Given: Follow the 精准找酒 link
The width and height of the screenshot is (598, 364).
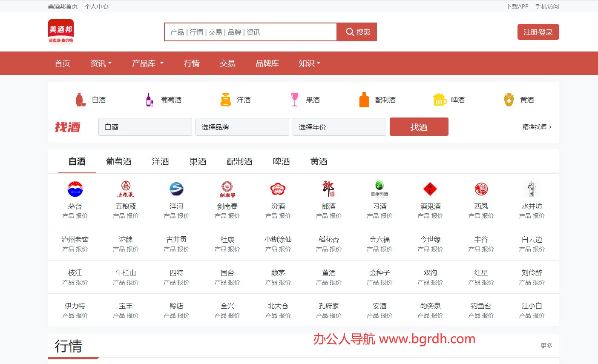Looking at the screenshot, I should pyautogui.click(x=537, y=127).
